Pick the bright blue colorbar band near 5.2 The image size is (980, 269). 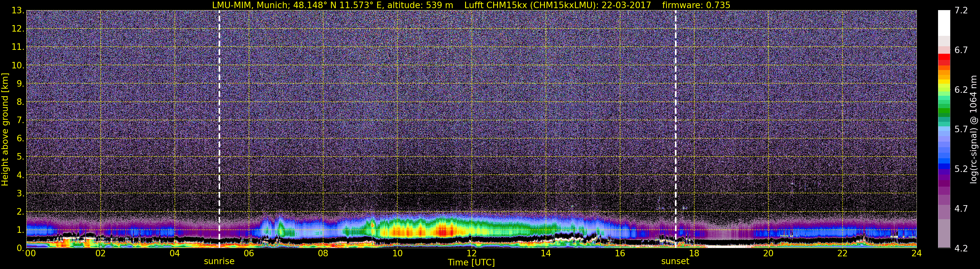point(944,166)
